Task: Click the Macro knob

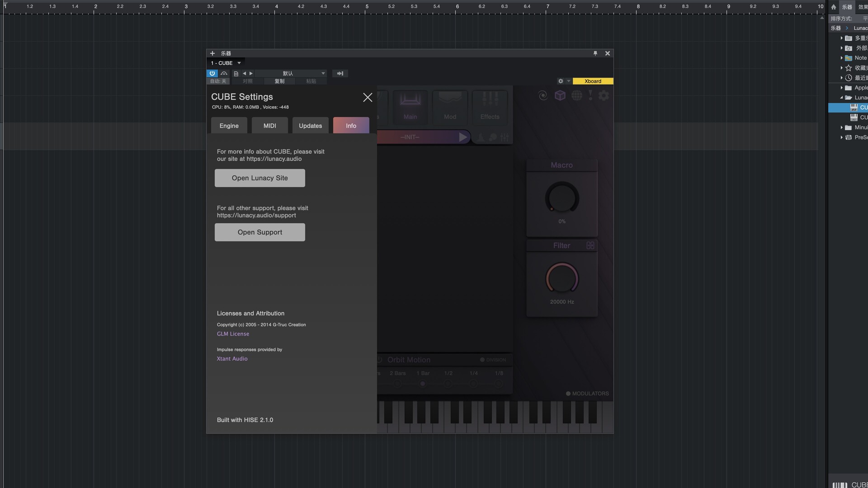Action: pyautogui.click(x=562, y=198)
